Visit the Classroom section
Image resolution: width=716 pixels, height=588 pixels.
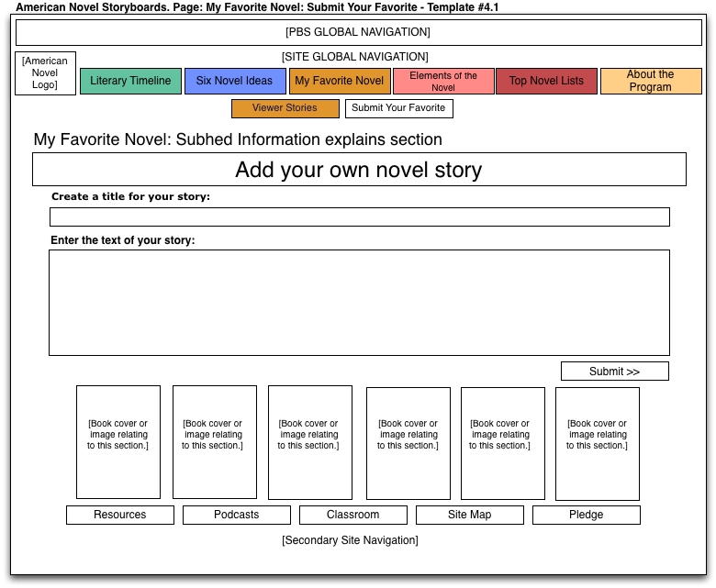352,515
